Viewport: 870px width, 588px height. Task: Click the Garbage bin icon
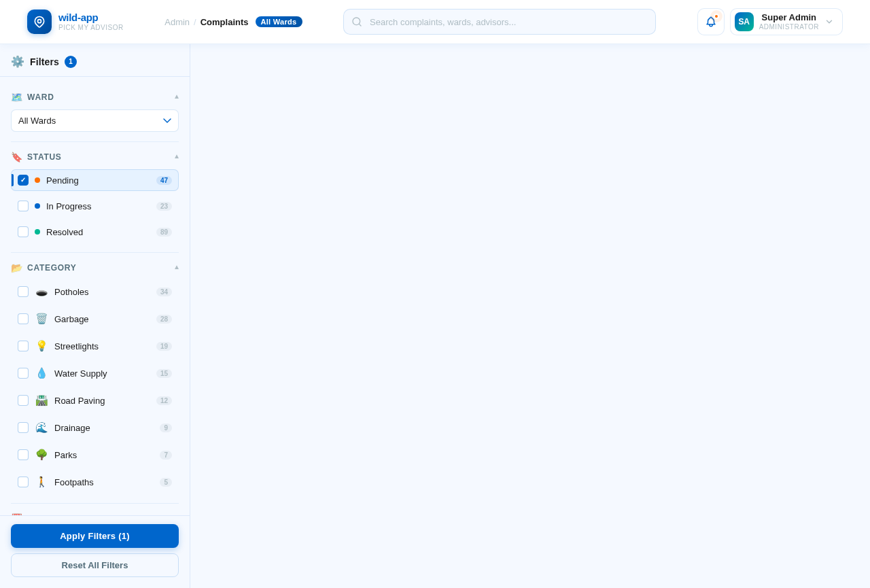tap(41, 319)
